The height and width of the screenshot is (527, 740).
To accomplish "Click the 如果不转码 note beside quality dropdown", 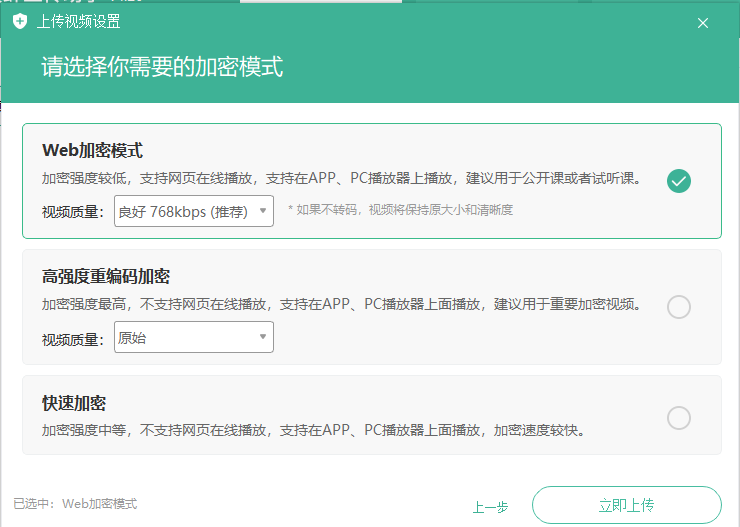I will pos(400,210).
